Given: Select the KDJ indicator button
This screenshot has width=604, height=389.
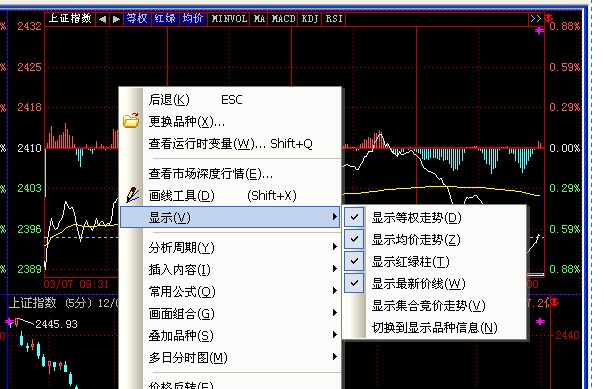Looking at the screenshot, I should click(310, 18).
